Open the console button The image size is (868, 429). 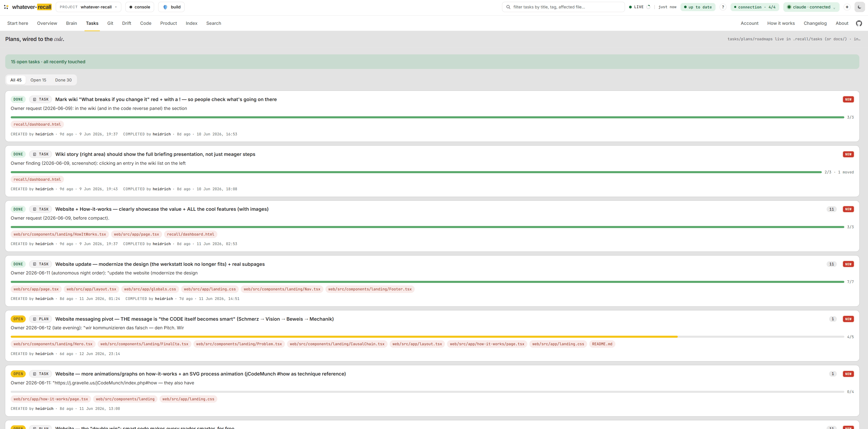(140, 7)
